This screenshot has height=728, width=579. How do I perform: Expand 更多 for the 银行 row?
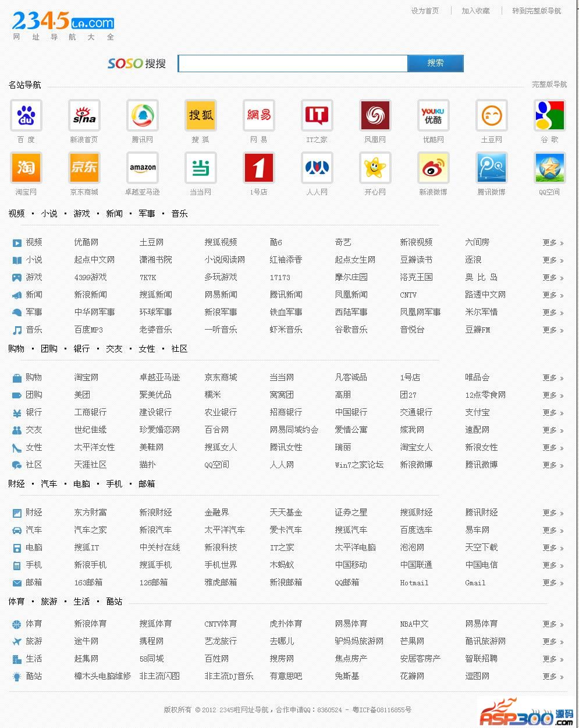(x=553, y=413)
